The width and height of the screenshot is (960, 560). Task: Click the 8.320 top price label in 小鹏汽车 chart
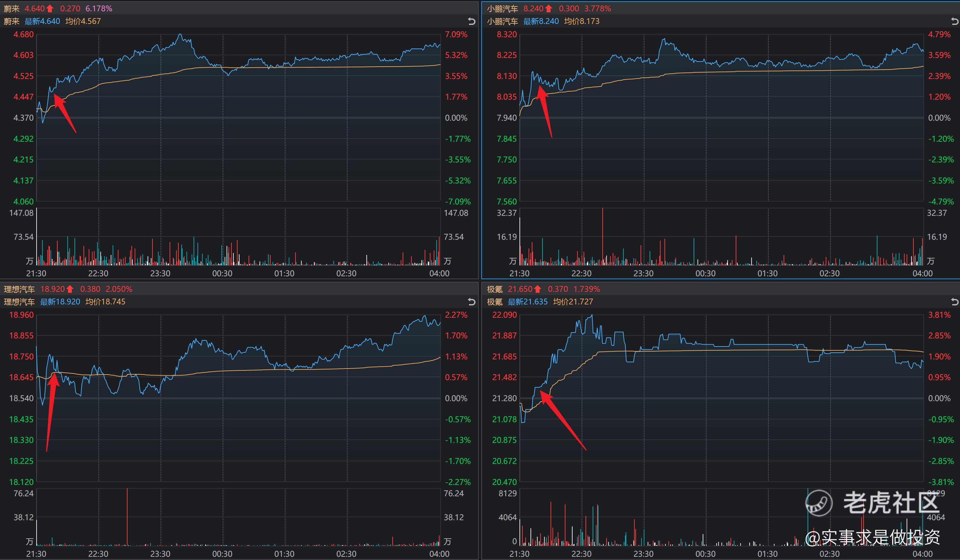pos(507,34)
